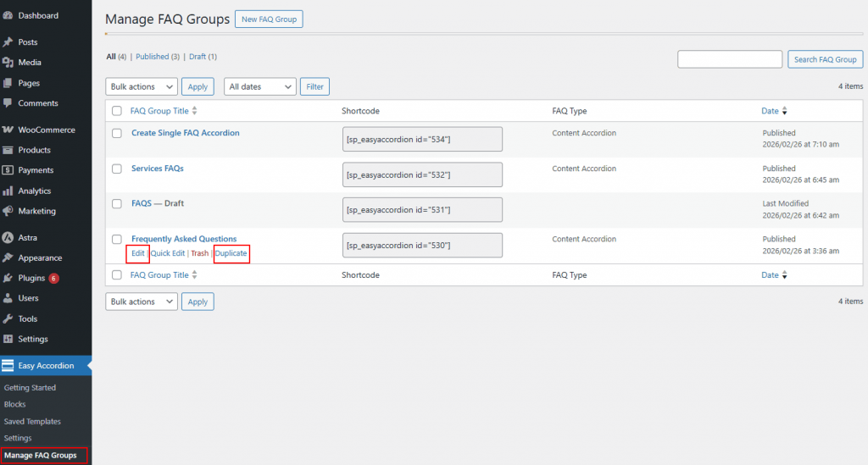Click the Posts pushpin icon
This screenshot has height=465, width=868.
point(8,42)
